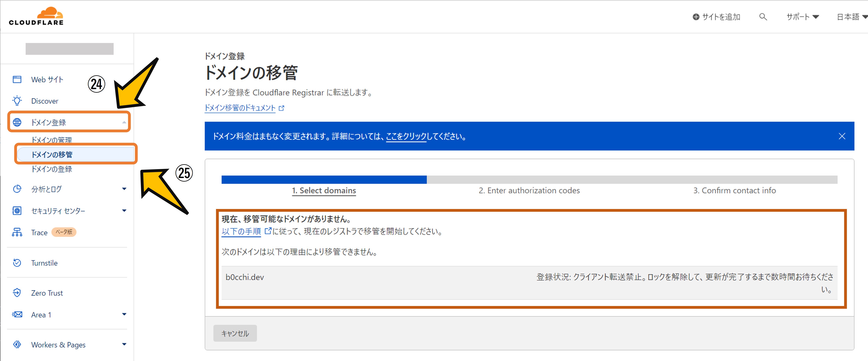Click the 登録状況 status message text
The height and width of the screenshot is (361, 868).
coord(685,283)
